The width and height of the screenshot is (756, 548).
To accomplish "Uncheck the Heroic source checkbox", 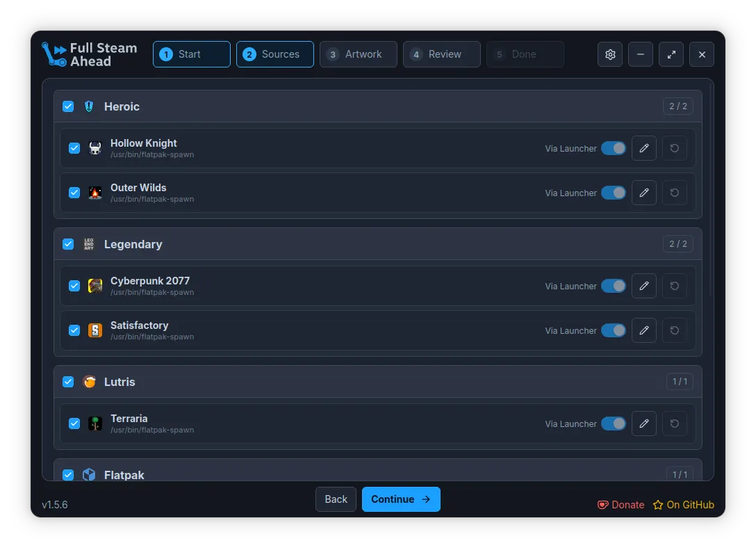I will point(68,106).
